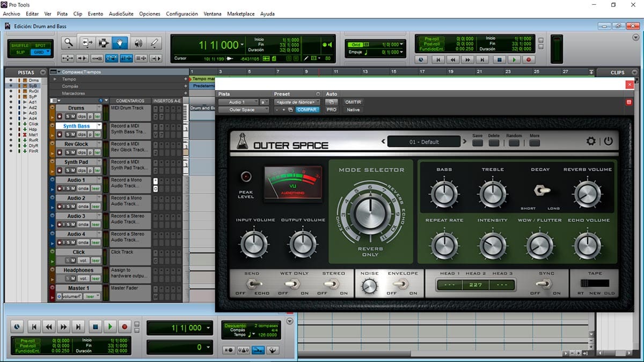
Task: Mute the Rev Glock track
Action: (74, 152)
